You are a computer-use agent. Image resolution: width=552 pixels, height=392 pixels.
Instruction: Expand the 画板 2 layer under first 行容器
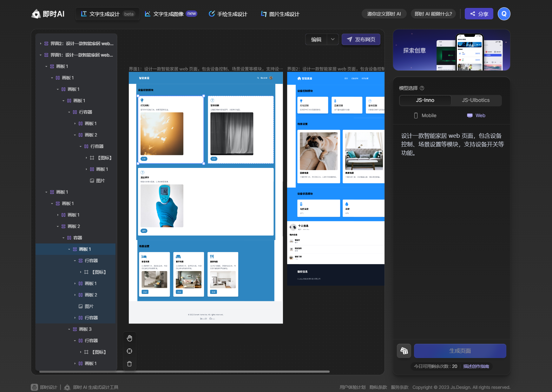point(75,135)
